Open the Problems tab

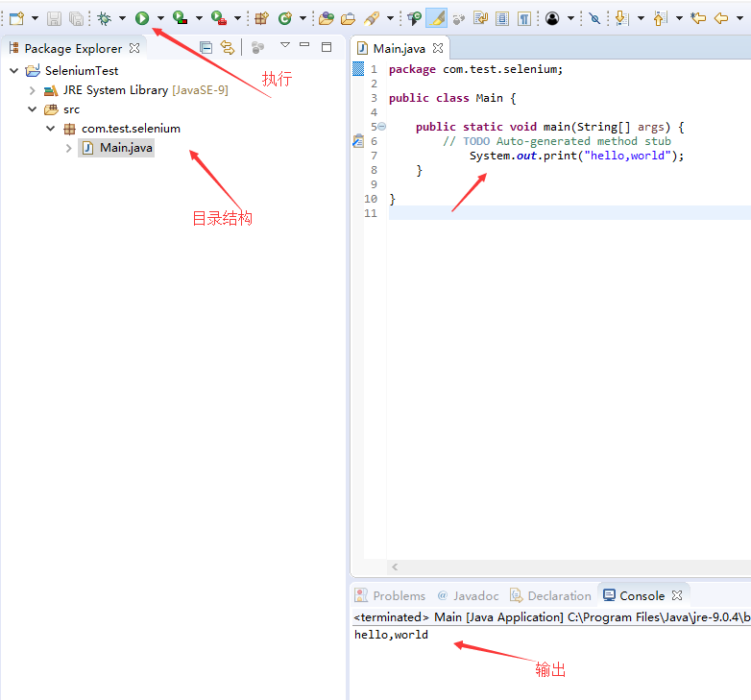390,595
